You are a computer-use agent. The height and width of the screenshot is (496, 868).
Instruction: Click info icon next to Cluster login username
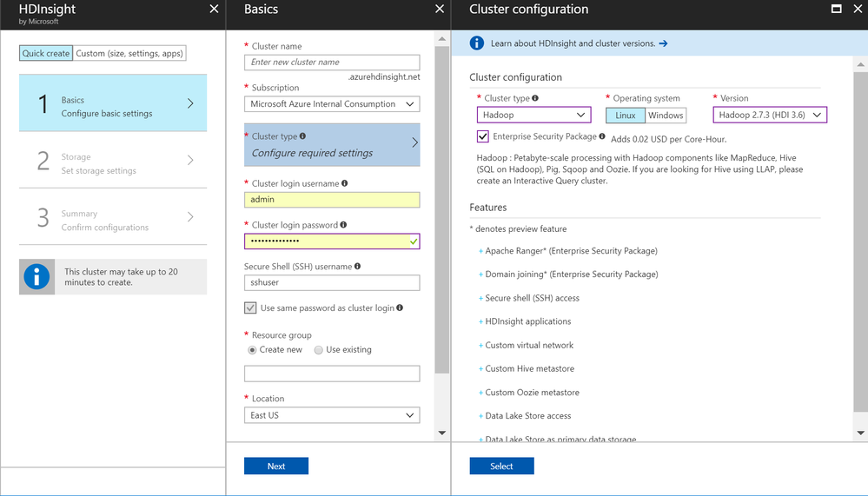[x=345, y=184]
